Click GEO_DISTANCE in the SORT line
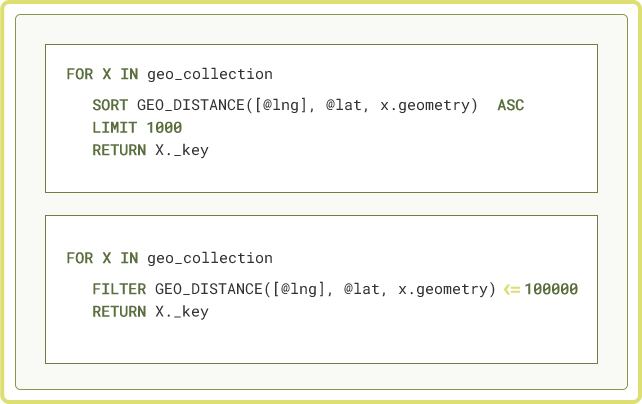The image size is (642, 404). 191,105
